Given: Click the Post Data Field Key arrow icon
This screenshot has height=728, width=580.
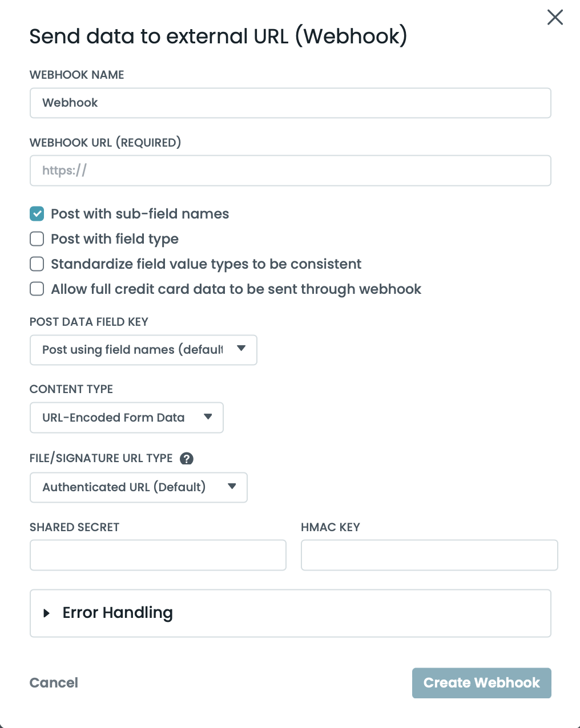Looking at the screenshot, I should pyautogui.click(x=241, y=349).
